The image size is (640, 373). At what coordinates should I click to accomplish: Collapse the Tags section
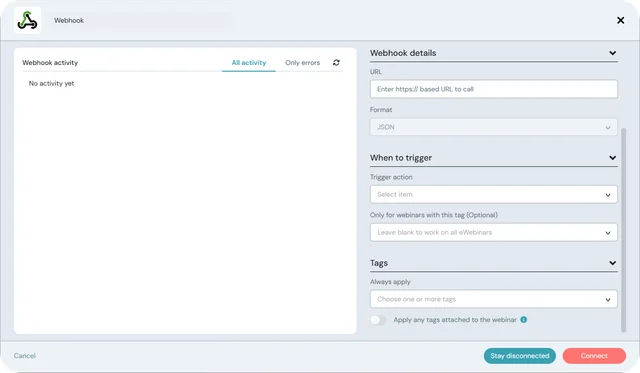[x=612, y=263]
